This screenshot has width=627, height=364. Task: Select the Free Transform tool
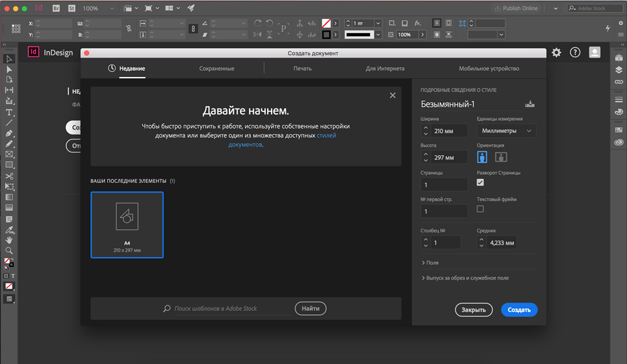tap(9, 187)
